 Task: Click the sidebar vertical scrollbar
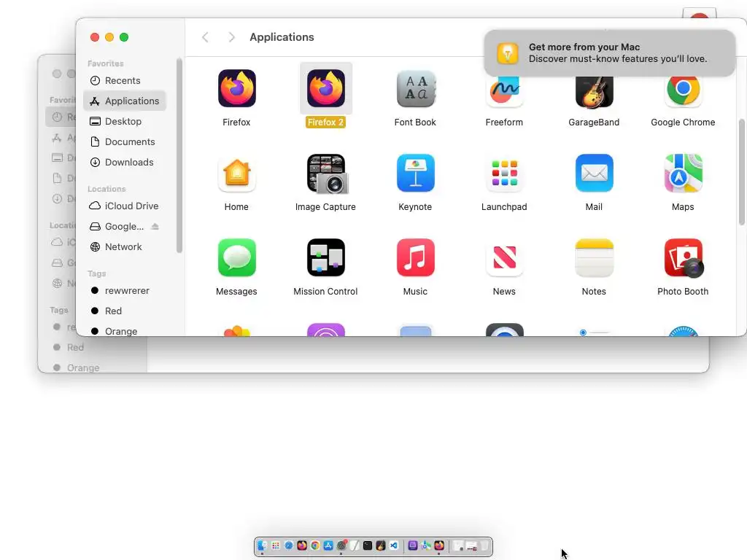coord(179,155)
